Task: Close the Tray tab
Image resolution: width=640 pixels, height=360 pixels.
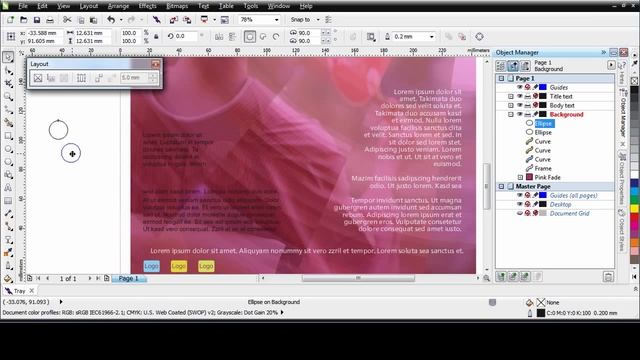Action: pos(32,291)
